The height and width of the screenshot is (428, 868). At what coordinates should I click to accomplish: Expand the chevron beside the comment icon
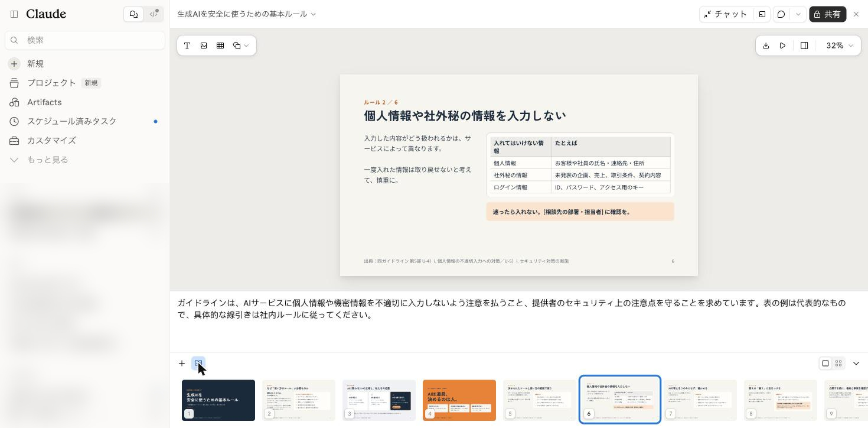tap(798, 14)
